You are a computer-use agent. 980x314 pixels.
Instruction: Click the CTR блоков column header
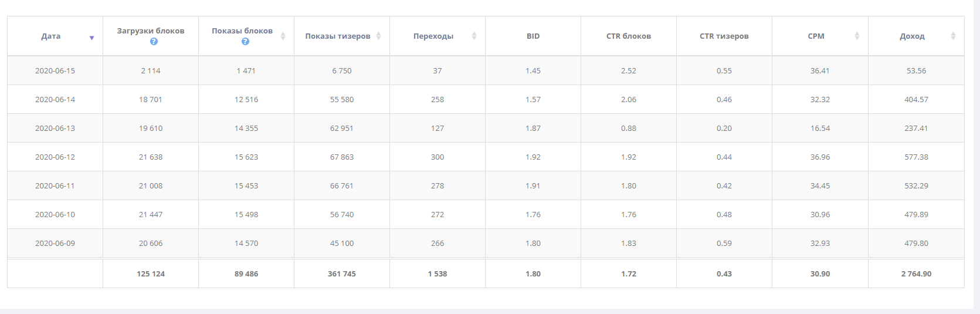[x=629, y=36]
